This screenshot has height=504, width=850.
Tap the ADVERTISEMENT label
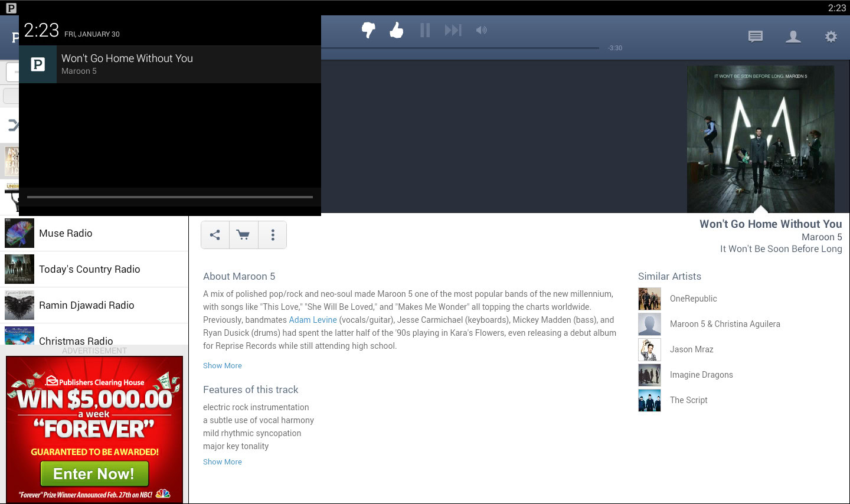click(94, 351)
